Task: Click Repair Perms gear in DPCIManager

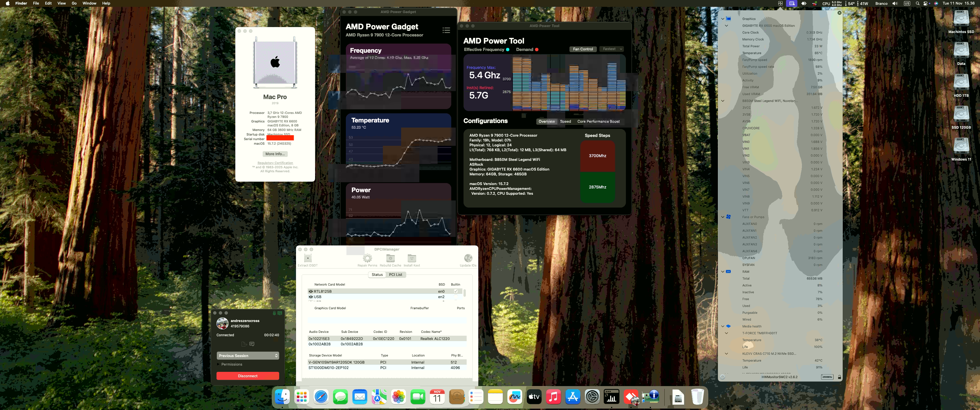Action: click(x=367, y=259)
